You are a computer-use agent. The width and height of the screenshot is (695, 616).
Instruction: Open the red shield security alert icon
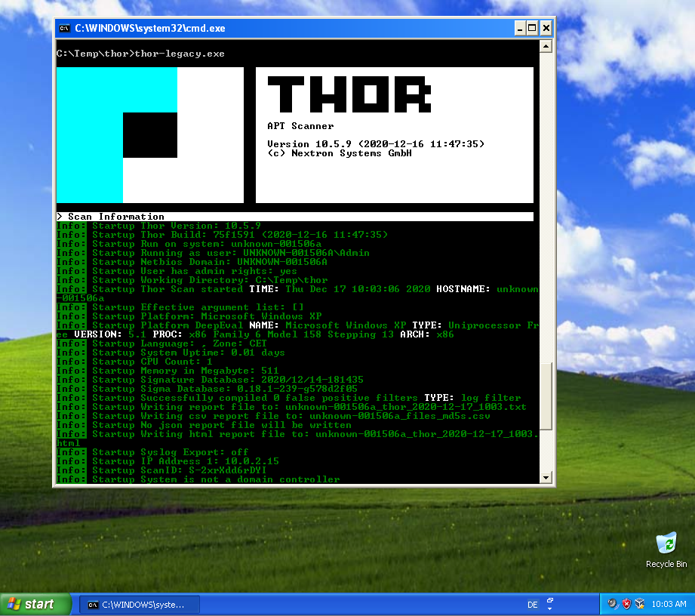(x=626, y=604)
